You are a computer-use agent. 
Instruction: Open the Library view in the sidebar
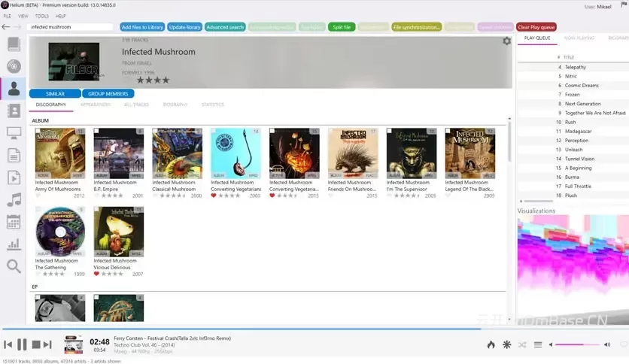coord(14,44)
